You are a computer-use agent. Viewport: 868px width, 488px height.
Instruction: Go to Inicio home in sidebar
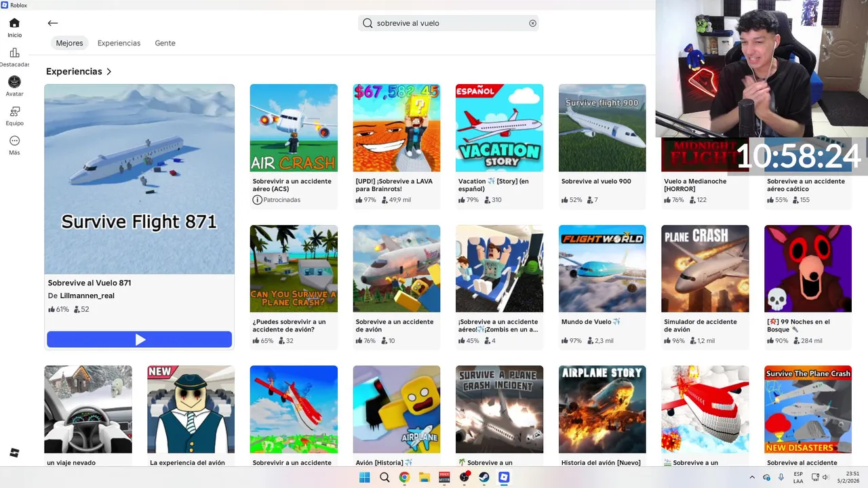[14, 27]
